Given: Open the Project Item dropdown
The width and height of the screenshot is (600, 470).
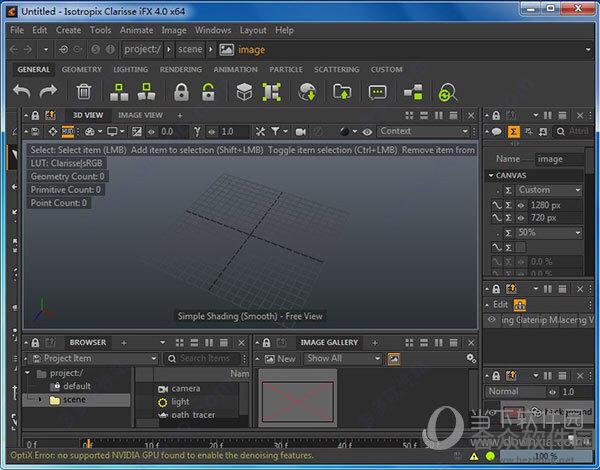Looking at the screenshot, I should click(94, 359).
